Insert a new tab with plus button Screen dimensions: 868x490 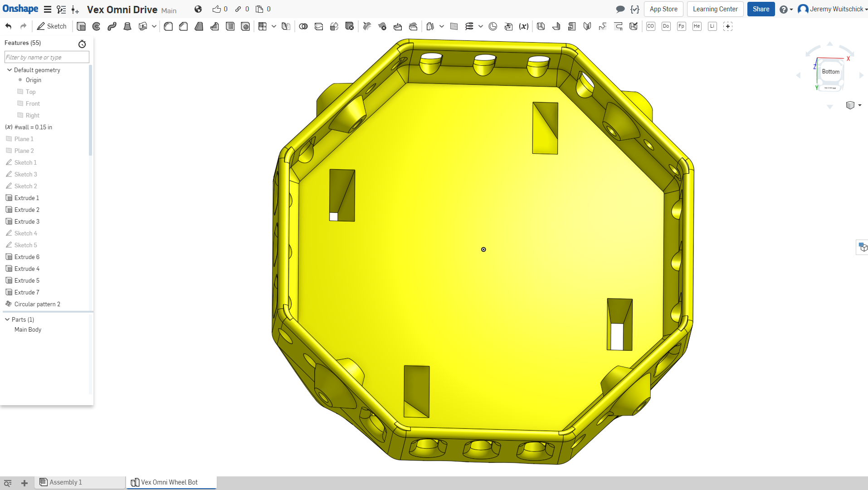click(24, 483)
